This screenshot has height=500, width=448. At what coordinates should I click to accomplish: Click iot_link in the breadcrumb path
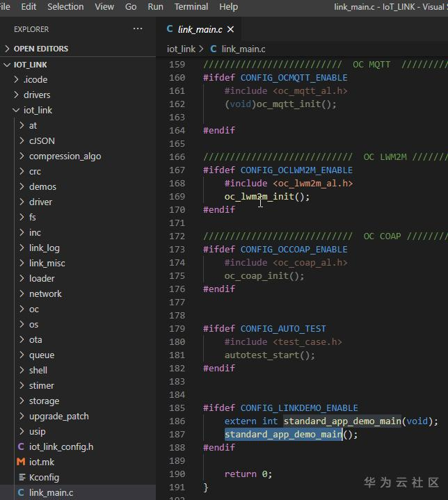pyautogui.click(x=181, y=49)
